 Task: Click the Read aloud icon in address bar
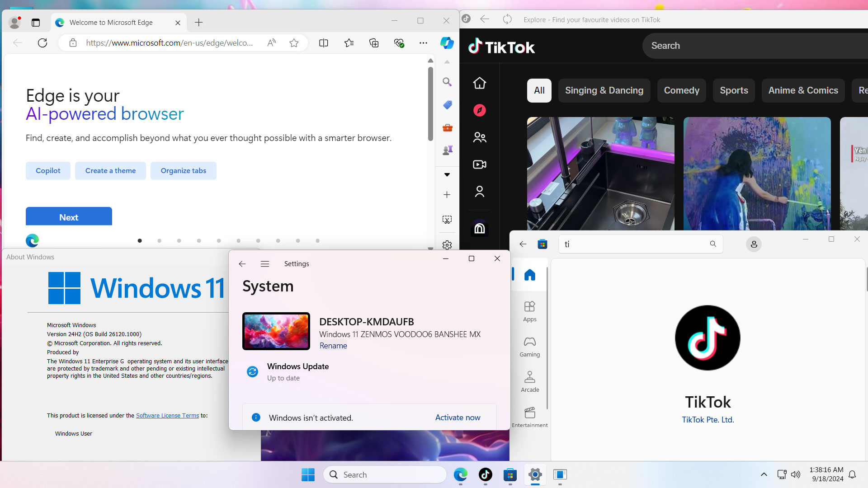tap(271, 43)
